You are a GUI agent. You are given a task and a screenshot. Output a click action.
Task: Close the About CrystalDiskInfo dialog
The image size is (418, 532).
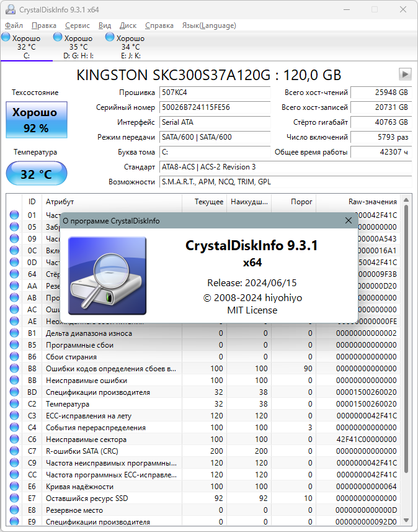point(348,220)
